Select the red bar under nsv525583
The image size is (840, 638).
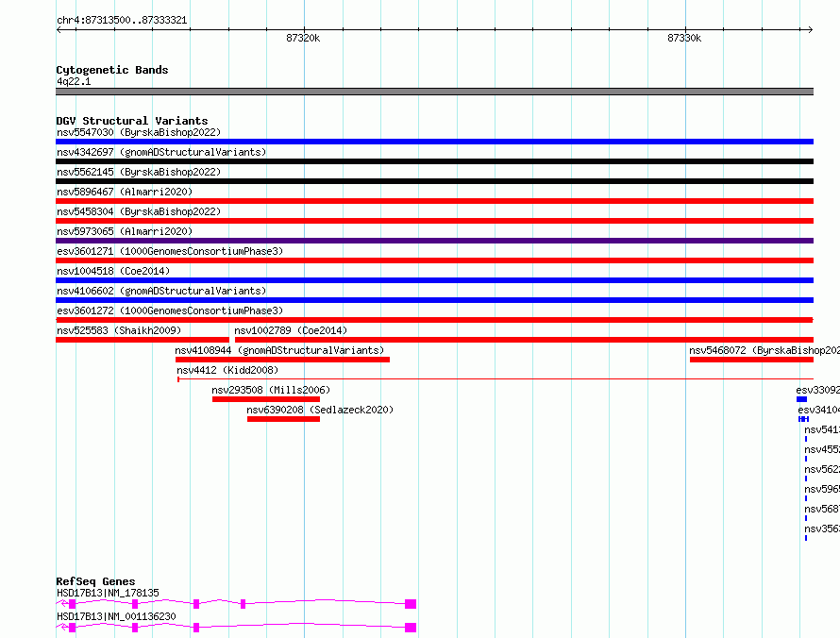pyautogui.click(x=143, y=340)
